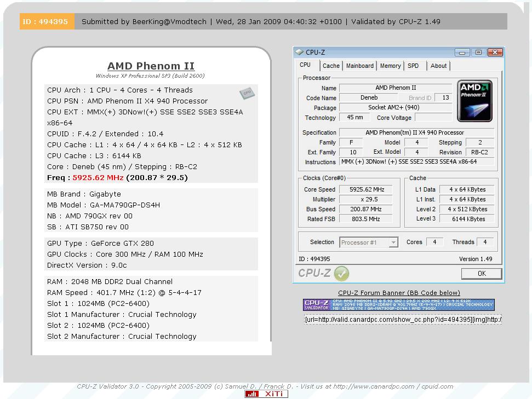Viewport: 532px width, 399px height.
Task: Click the CPU-Z Validator forum banner image
Action: coord(399,304)
